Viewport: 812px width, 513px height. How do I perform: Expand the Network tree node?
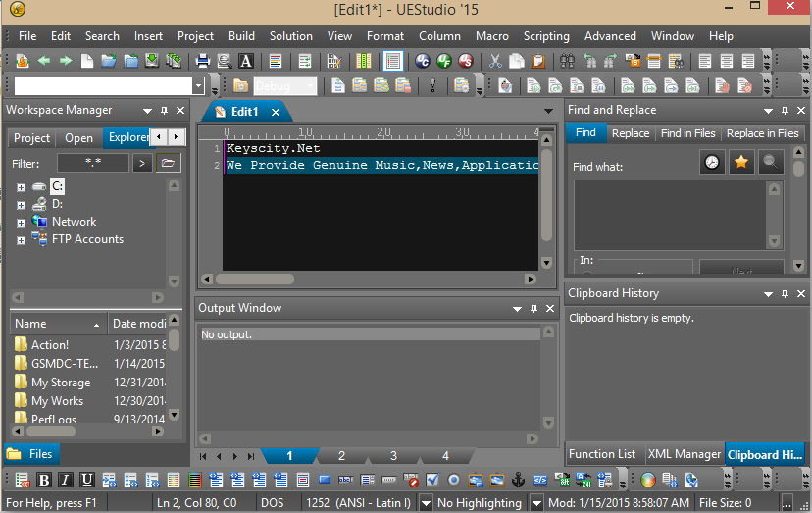(x=21, y=223)
